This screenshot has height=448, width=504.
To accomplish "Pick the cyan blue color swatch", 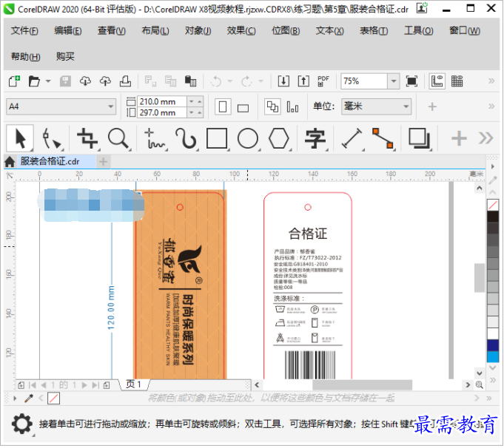I will pos(492,356).
